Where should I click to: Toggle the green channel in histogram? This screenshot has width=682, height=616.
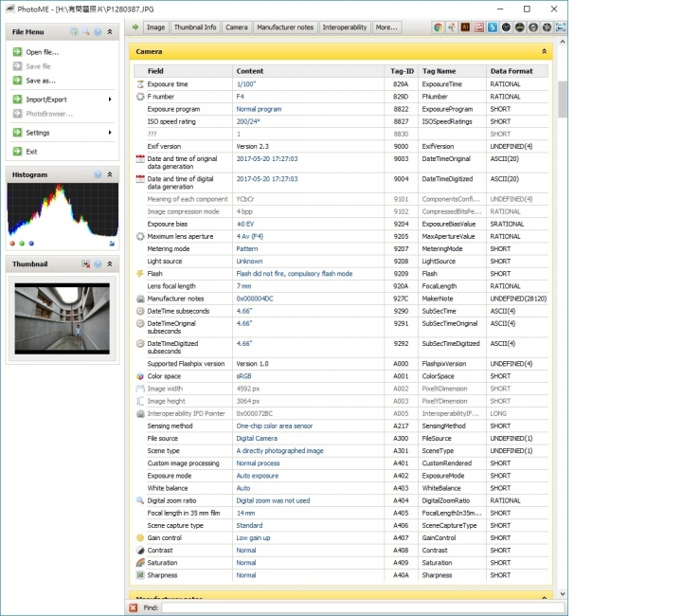21,244
